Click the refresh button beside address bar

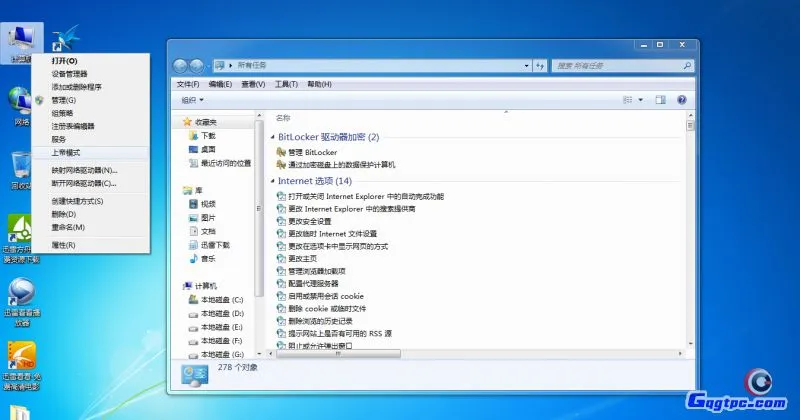pyautogui.click(x=540, y=66)
